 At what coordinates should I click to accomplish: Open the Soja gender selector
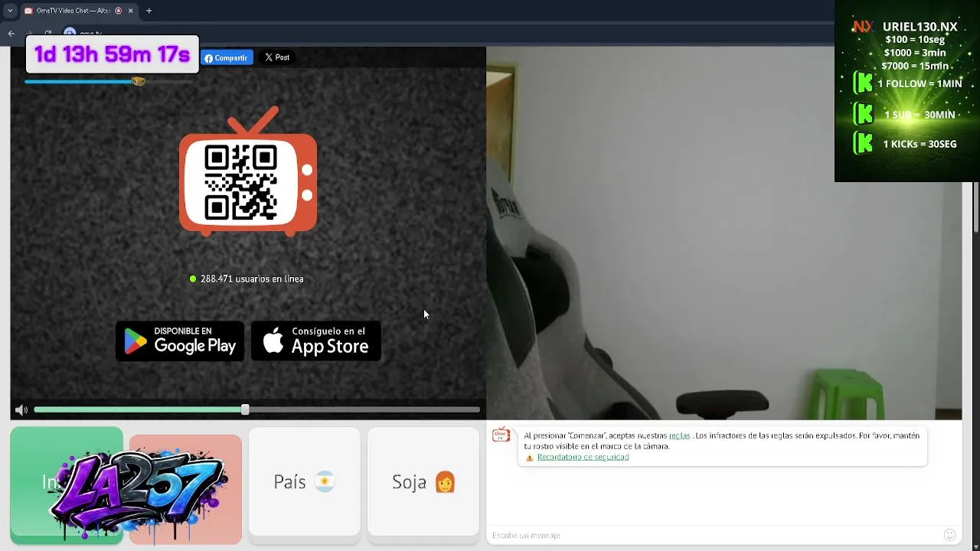423,481
